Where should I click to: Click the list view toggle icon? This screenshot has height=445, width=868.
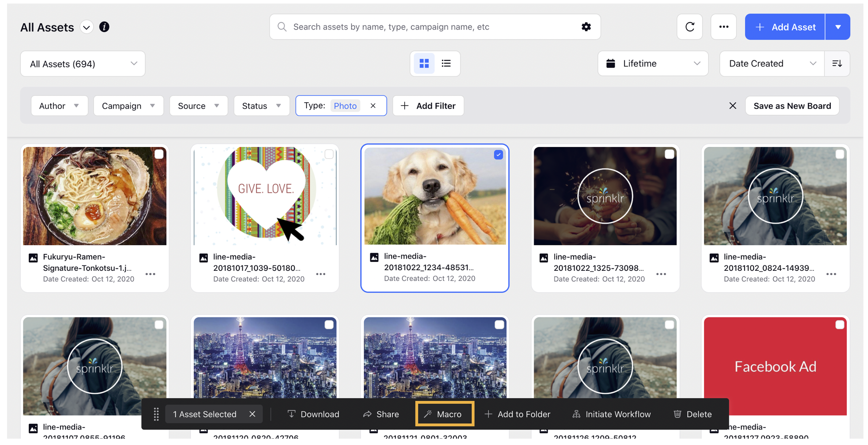(x=446, y=63)
